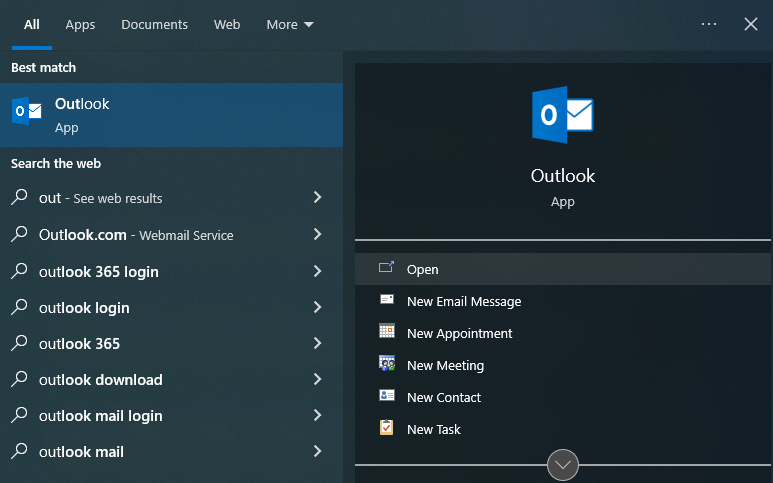Open the three-dots options menu
The width and height of the screenshot is (773, 483).
[x=708, y=24]
